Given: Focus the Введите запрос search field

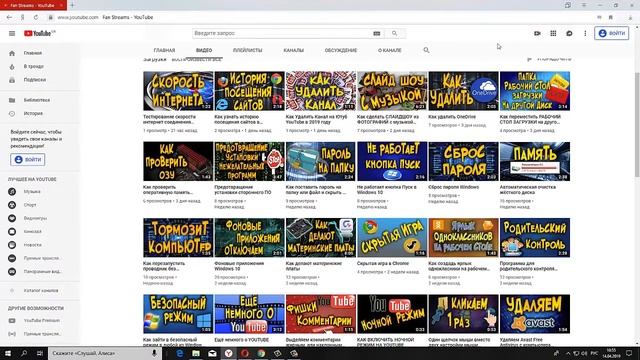Looking at the screenshot, I should [x=282, y=33].
